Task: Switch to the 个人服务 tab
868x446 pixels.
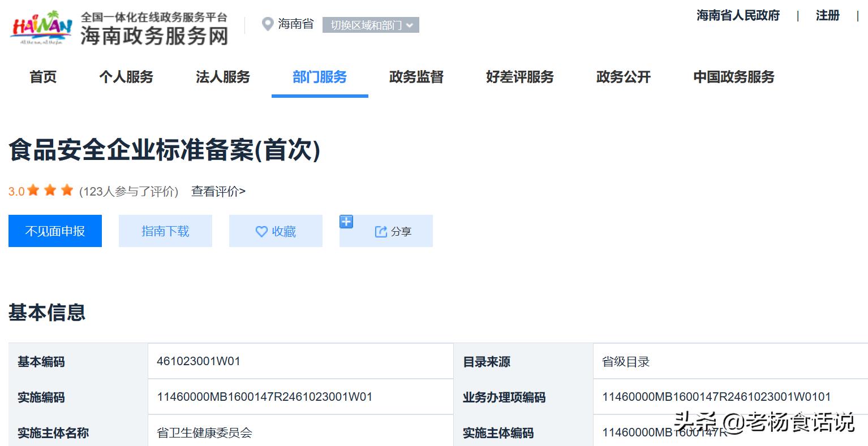Action: coord(126,77)
